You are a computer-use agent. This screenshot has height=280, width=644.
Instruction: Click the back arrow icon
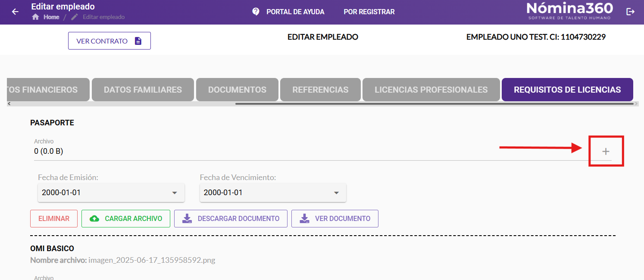[15, 12]
